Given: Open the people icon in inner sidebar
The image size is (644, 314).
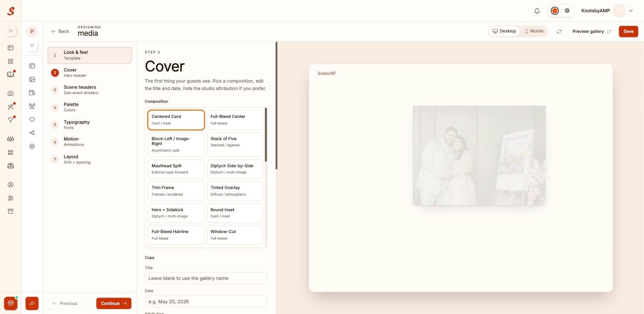Looking at the screenshot, I should [x=32, y=106].
